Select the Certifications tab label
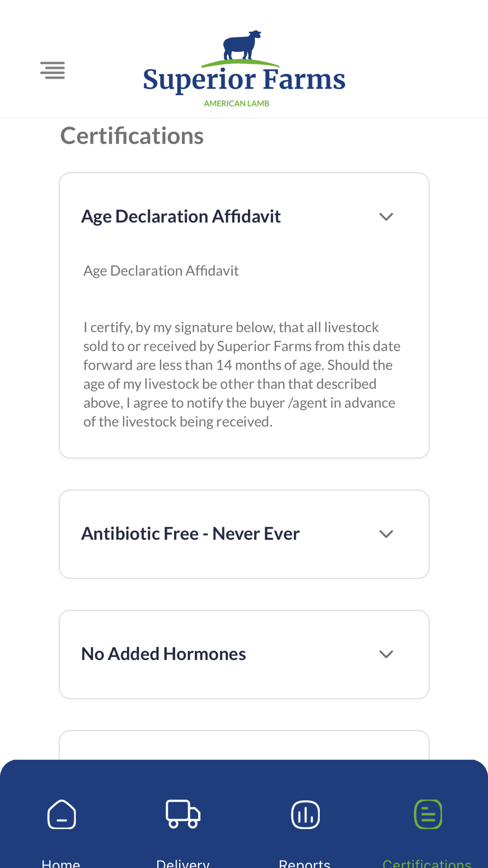The width and height of the screenshot is (488, 868). [427, 863]
